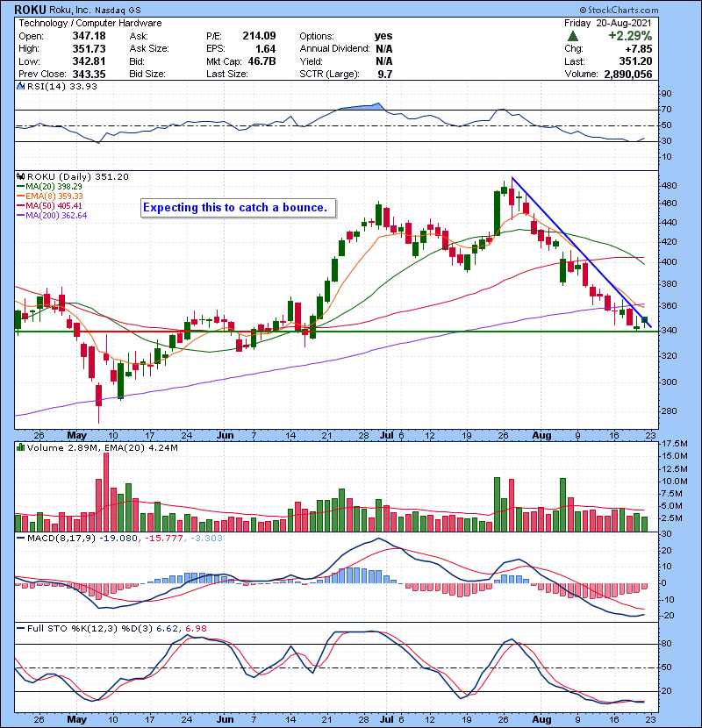
Task: Click the Jun label on the bottom date axis
Action: point(225,719)
